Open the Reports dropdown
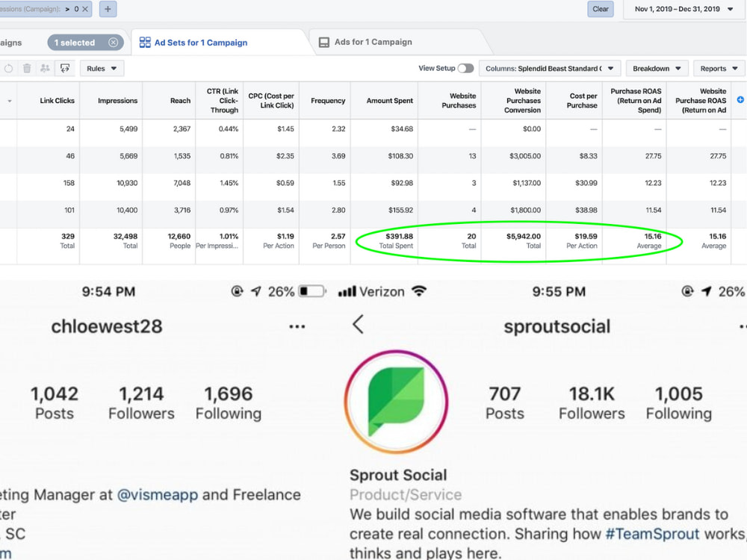This screenshot has width=747, height=560. [719, 69]
